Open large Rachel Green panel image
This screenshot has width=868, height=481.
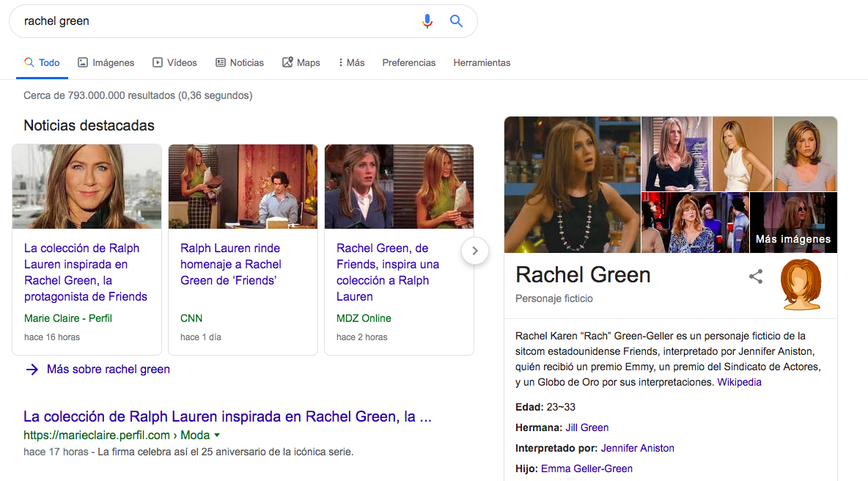(573, 185)
